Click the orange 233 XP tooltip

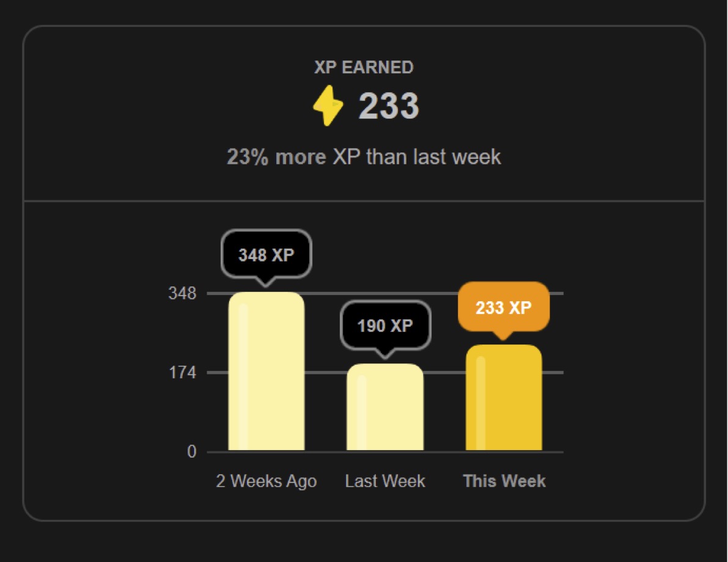(504, 307)
